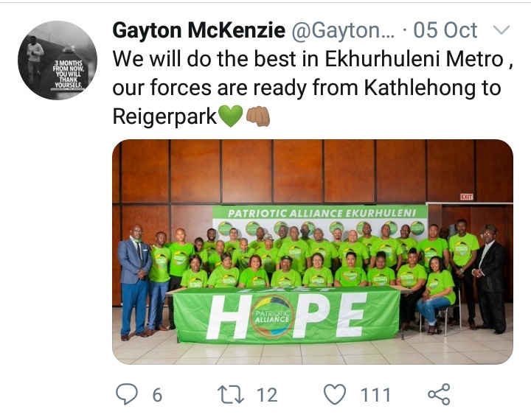Click the retweet count 12
531x420 pixels.
point(267,395)
